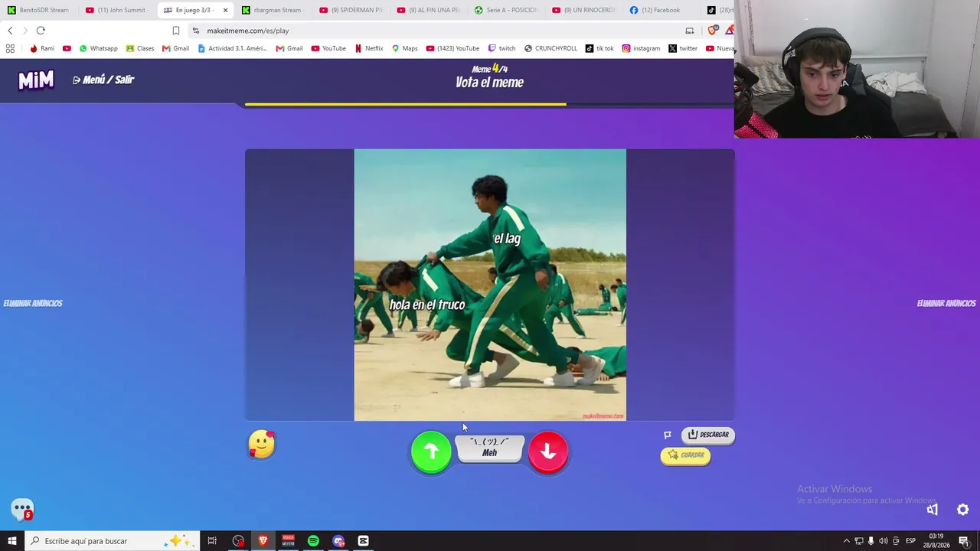The image size is (980, 551).
Task: Open Brave browser from the taskbar
Action: pos(263,541)
